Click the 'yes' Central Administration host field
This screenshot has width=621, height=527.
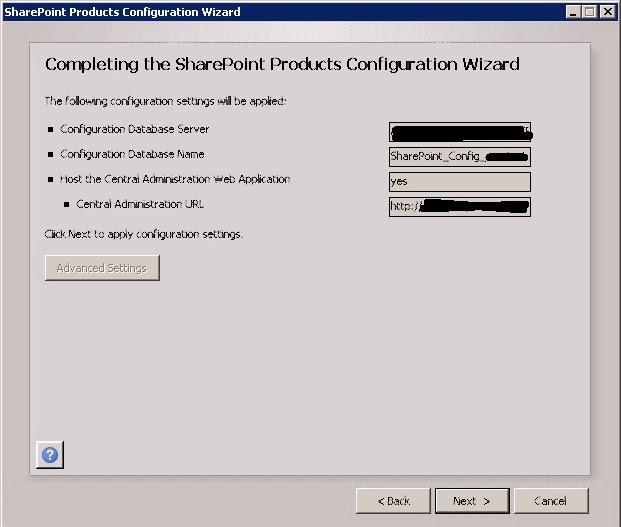click(x=460, y=182)
